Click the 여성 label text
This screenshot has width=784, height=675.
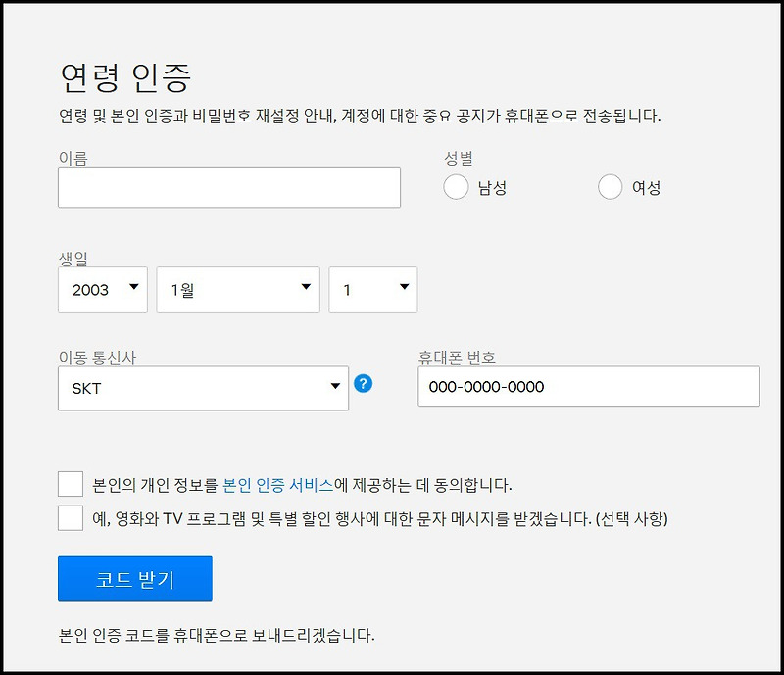pyautogui.click(x=647, y=188)
